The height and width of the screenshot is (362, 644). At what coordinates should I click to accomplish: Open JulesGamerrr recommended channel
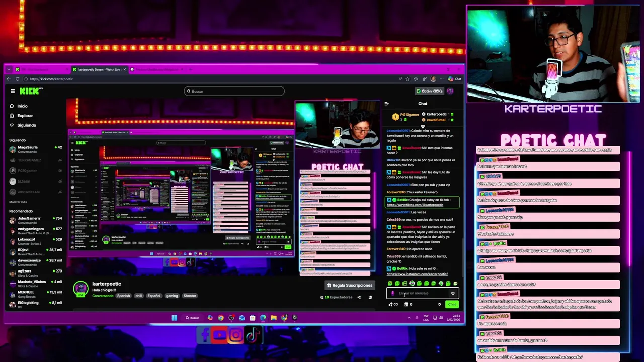(x=35, y=220)
